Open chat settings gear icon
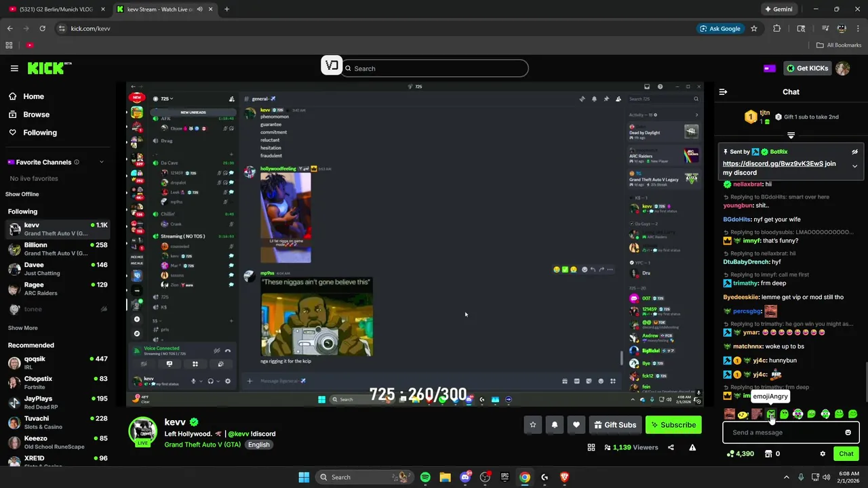The height and width of the screenshot is (488, 868). tap(823, 454)
